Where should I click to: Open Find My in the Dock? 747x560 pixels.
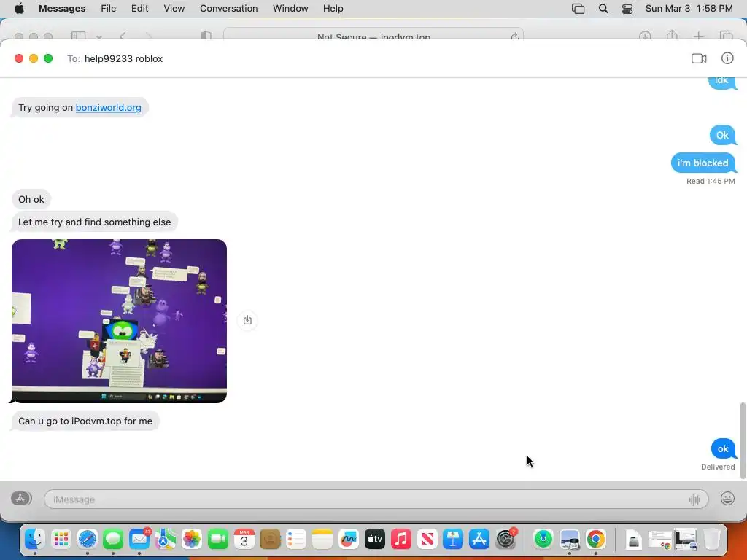click(x=543, y=539)
